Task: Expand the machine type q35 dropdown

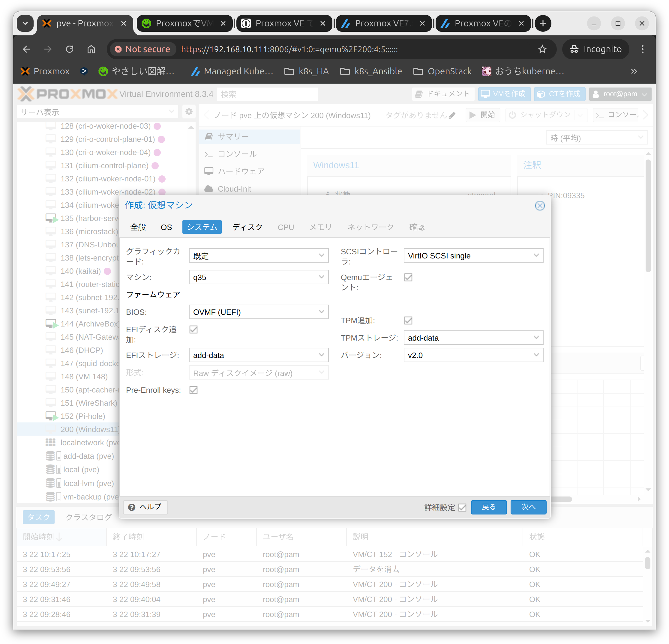Action: point(258,277)
